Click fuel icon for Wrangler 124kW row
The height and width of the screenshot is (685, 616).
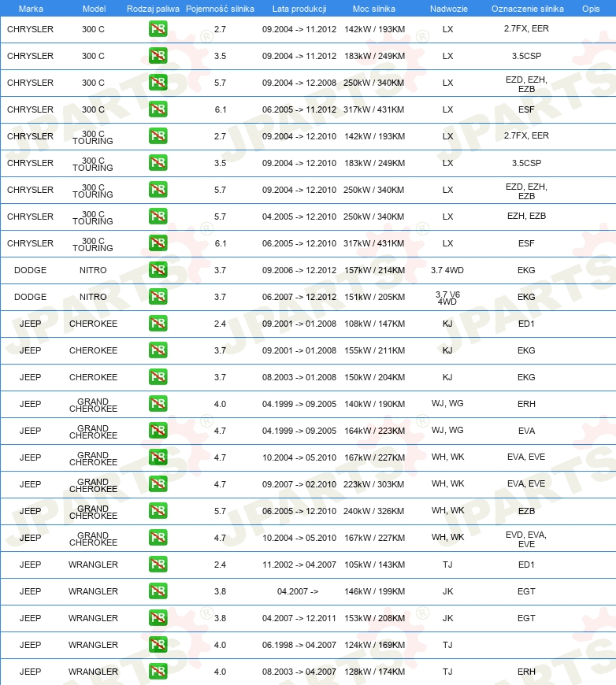[x=158, y=645]
